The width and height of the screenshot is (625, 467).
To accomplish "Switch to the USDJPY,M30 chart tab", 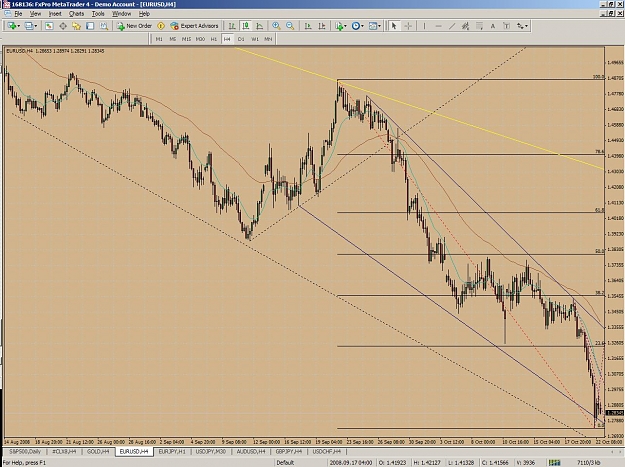I will pos(210,451).
